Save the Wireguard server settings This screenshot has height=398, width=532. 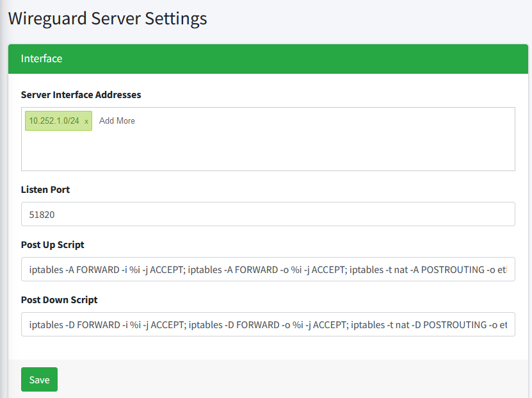[x=39, y=379]
